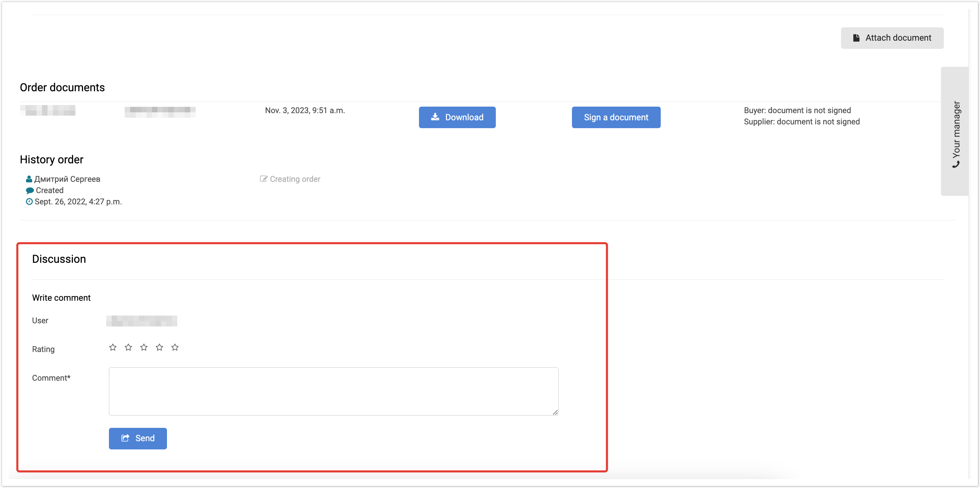Click the first rating star

click(x=113, y=347)
